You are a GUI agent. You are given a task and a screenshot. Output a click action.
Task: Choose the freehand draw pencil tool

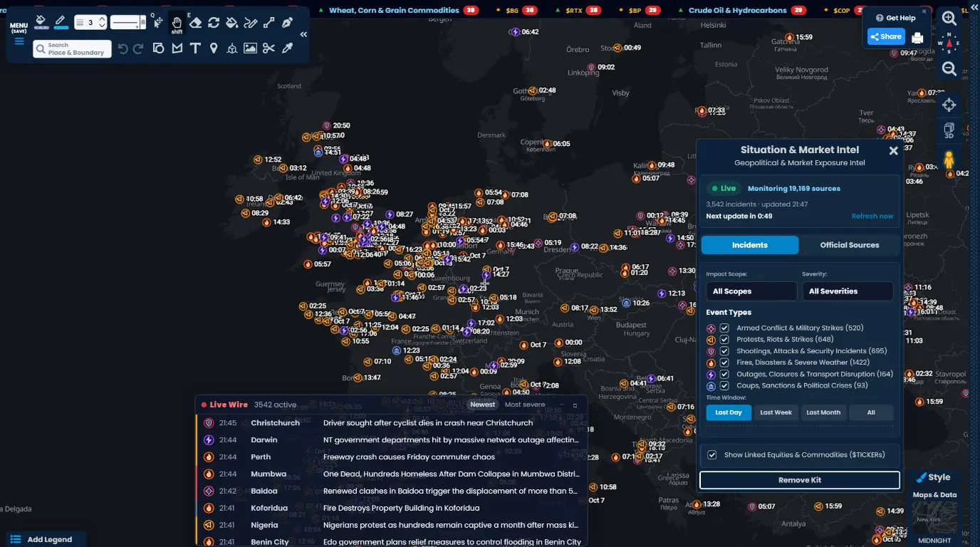[x=250, y=23]
